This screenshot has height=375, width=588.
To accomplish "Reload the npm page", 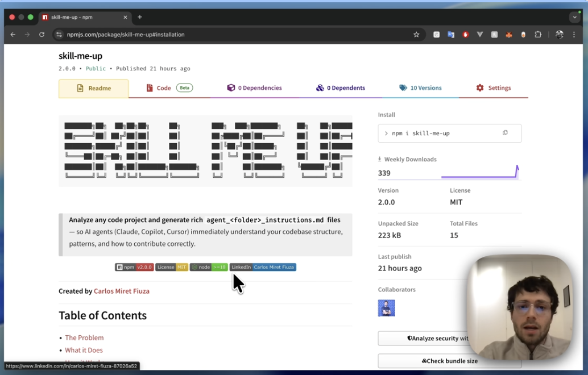I will [x=42, y=35].
